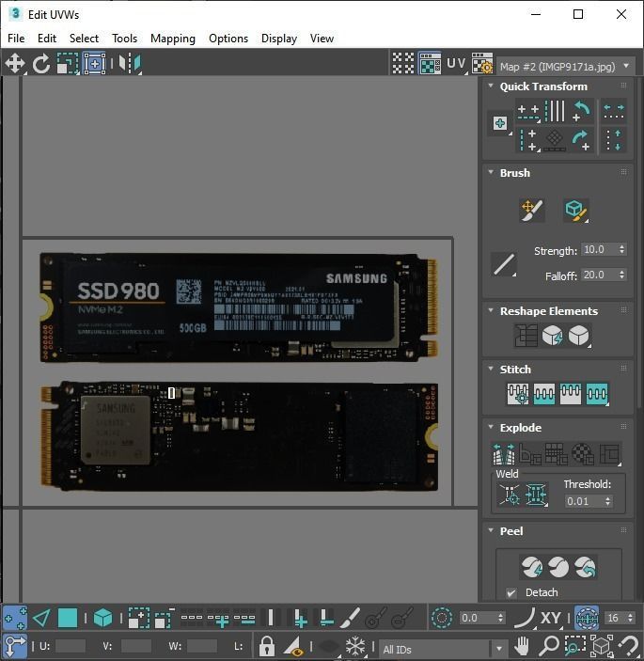Click the Reset Peel icon
This screenshot has width=644, height=661.
[x=585, y=567]
